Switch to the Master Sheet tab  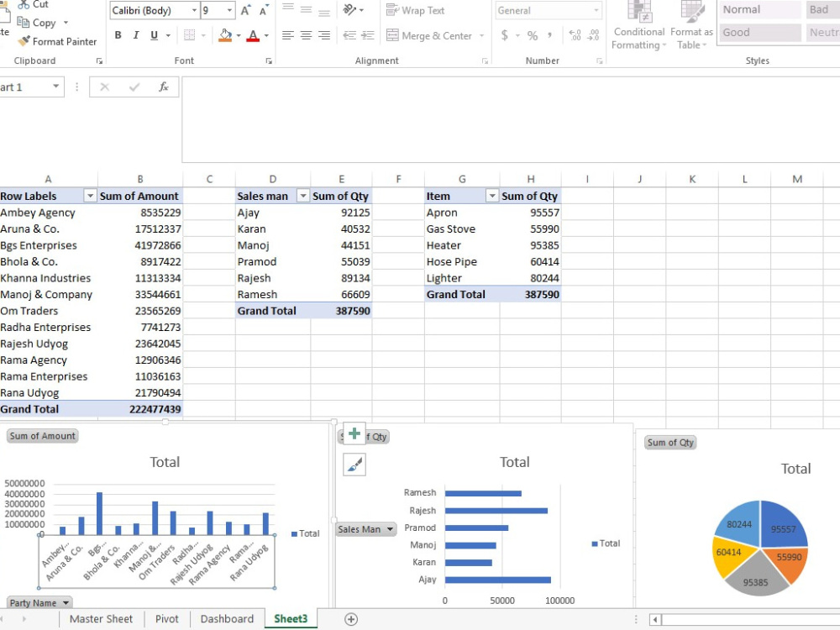101,619
